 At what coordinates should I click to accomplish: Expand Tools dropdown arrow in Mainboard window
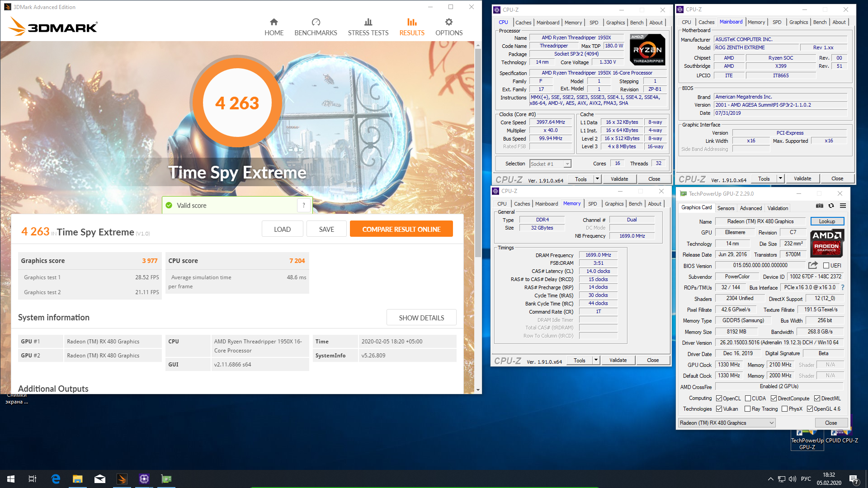(780, 178)
